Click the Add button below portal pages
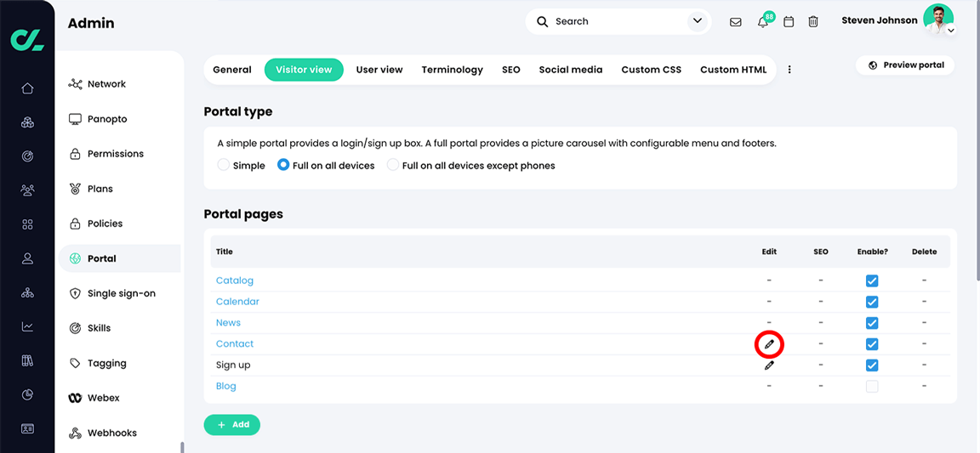 [x=232, y=425]
